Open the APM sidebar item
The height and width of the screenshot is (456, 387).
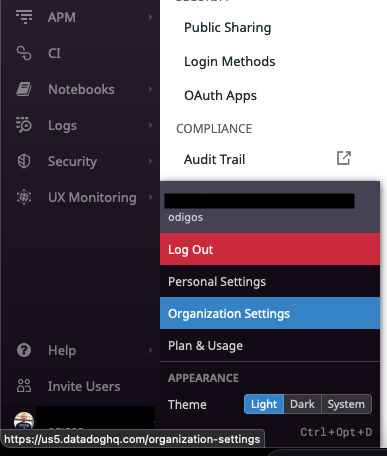tap(62, 17)
